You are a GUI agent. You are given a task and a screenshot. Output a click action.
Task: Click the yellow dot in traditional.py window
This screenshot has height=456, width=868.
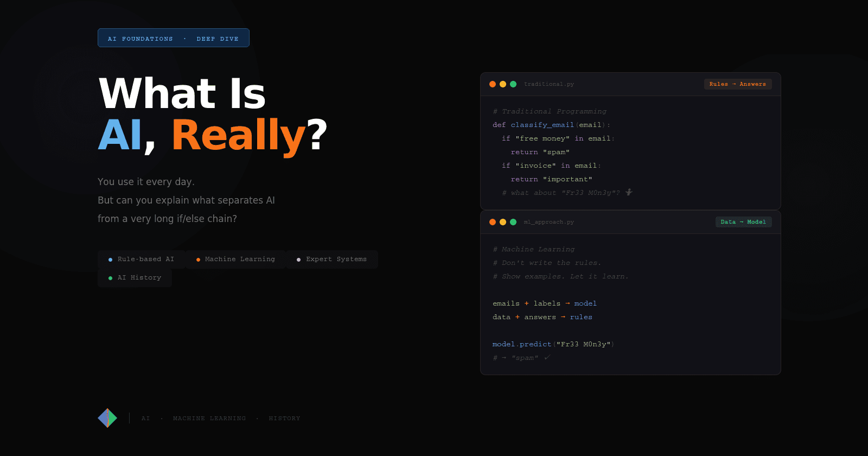click(x=503, y=84)
